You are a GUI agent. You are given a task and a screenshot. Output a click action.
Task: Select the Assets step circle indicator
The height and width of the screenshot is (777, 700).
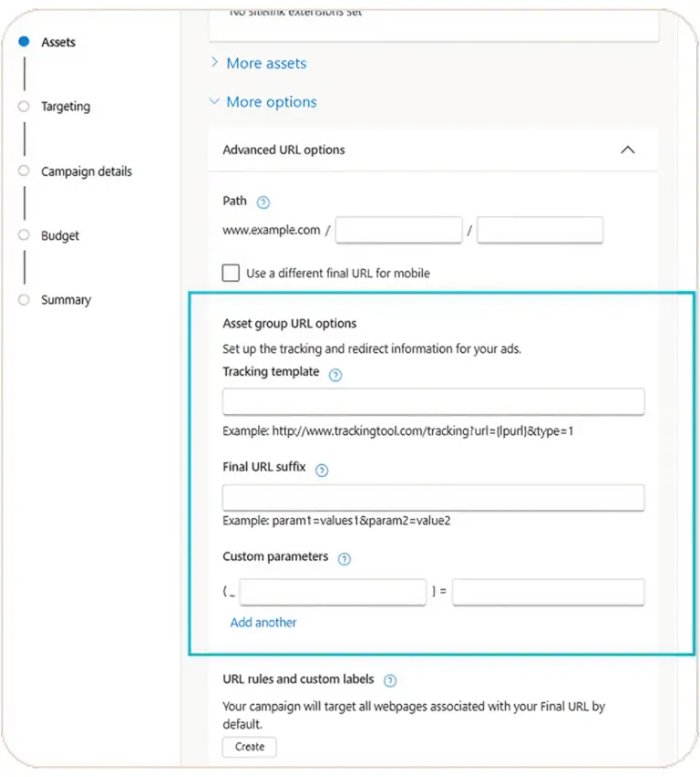click(24, 42)
